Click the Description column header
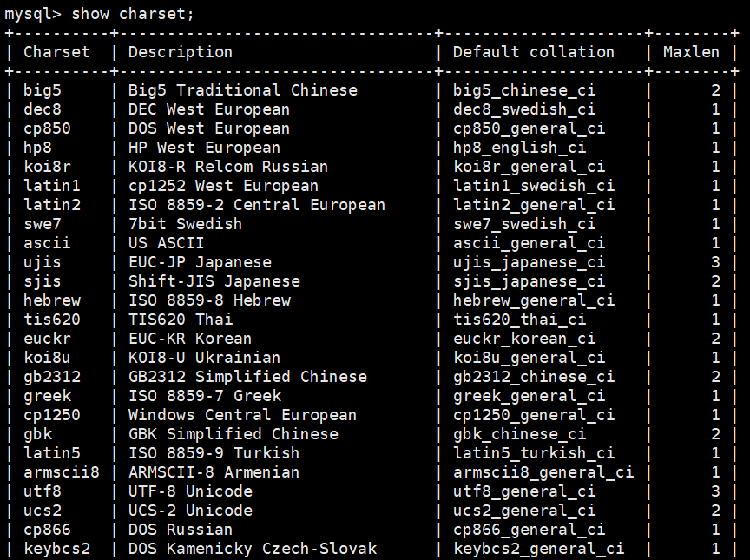 pos(181,52)
